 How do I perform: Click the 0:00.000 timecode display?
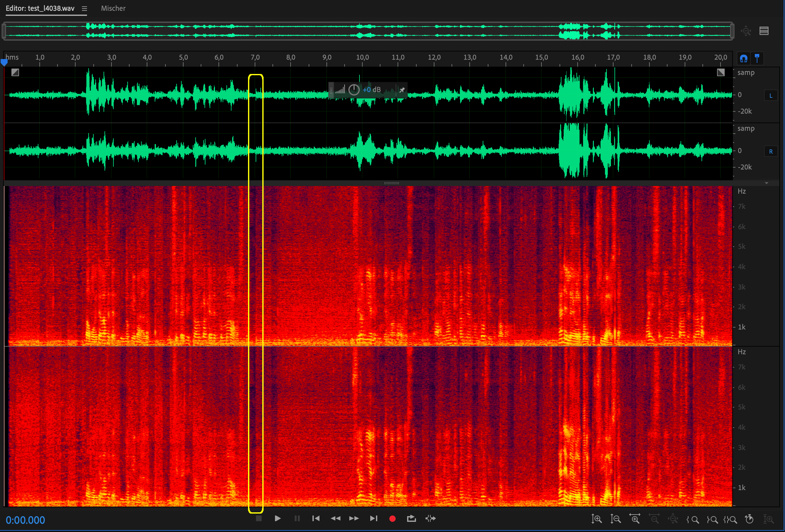pyautogui.click(x=25, y=520)
